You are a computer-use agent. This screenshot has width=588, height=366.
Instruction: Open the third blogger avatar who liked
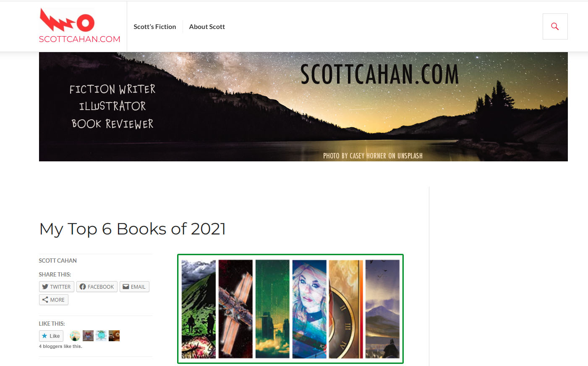101,336
